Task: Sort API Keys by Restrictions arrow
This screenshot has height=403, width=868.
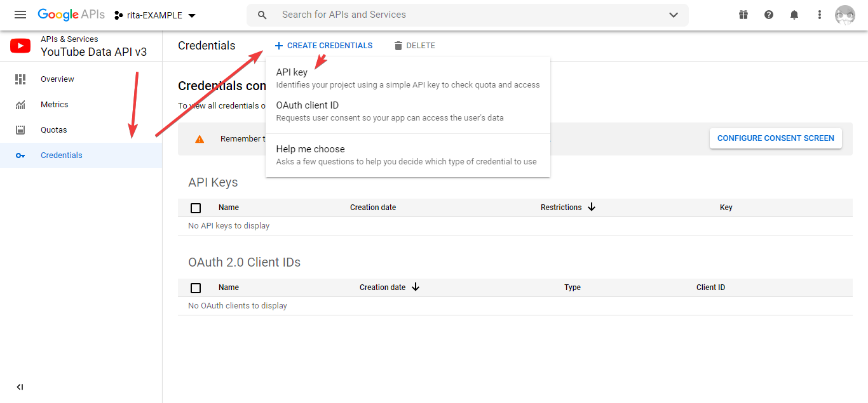Action: coord(592,207)
